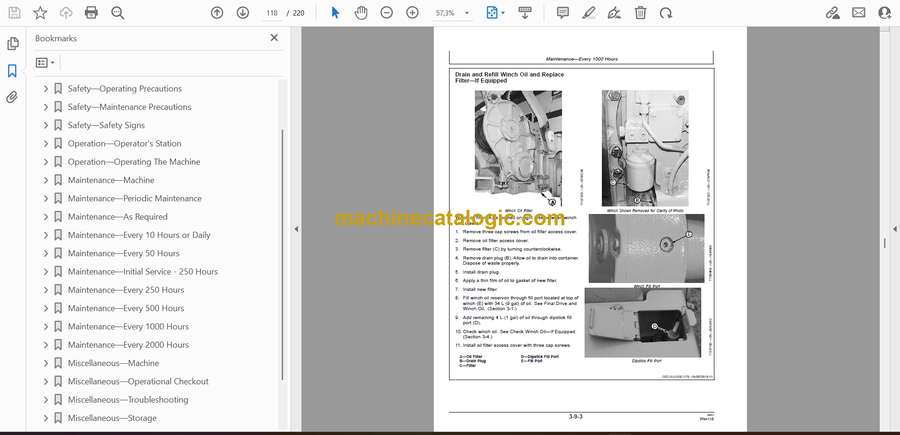The width and height of the screenshot is (900, 435).
Task: Expand Maintenance—Machine bookmark chevron
Action: pos(46,180)
